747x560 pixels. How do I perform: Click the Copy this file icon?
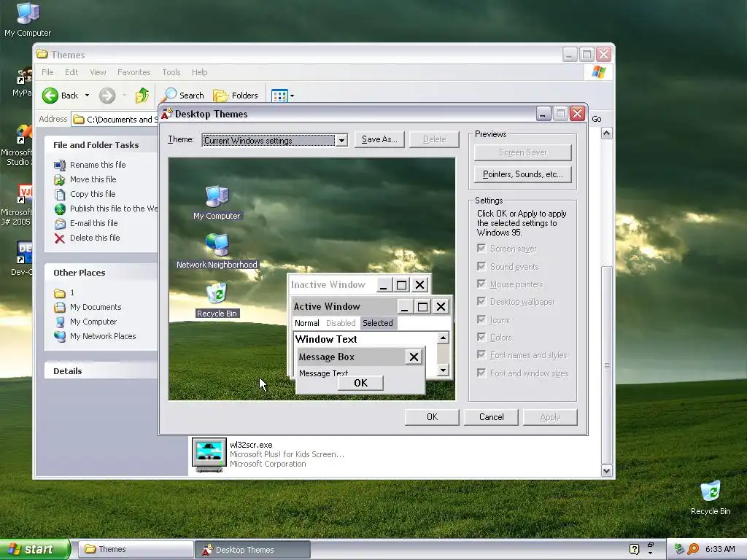[60, 194]
